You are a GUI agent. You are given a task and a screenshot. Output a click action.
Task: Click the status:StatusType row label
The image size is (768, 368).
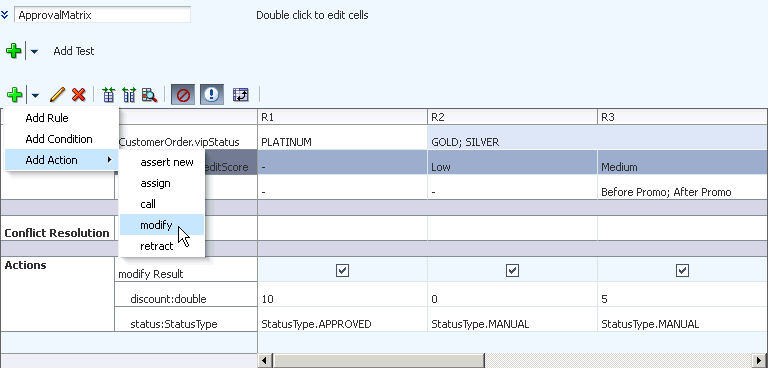tap(174, 324)
